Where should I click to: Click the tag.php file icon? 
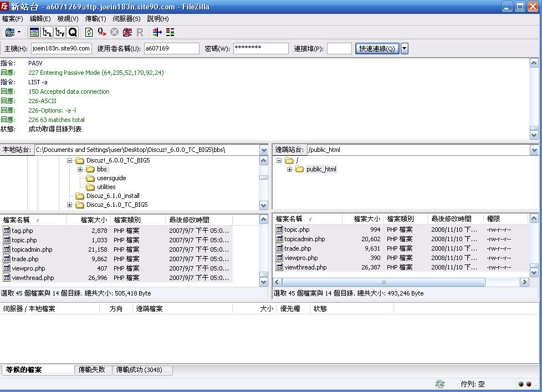pyautogui.click(x=7, y=230)
